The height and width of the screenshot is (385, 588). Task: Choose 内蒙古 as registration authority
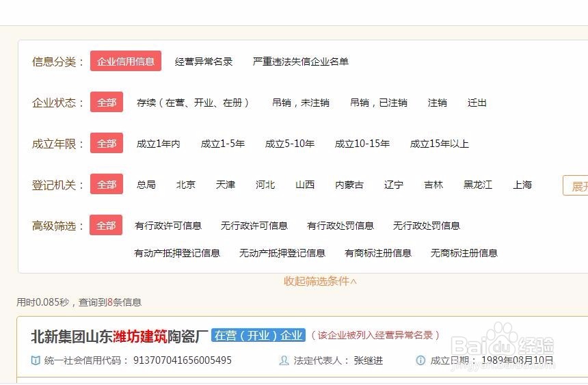coord(349,184)
